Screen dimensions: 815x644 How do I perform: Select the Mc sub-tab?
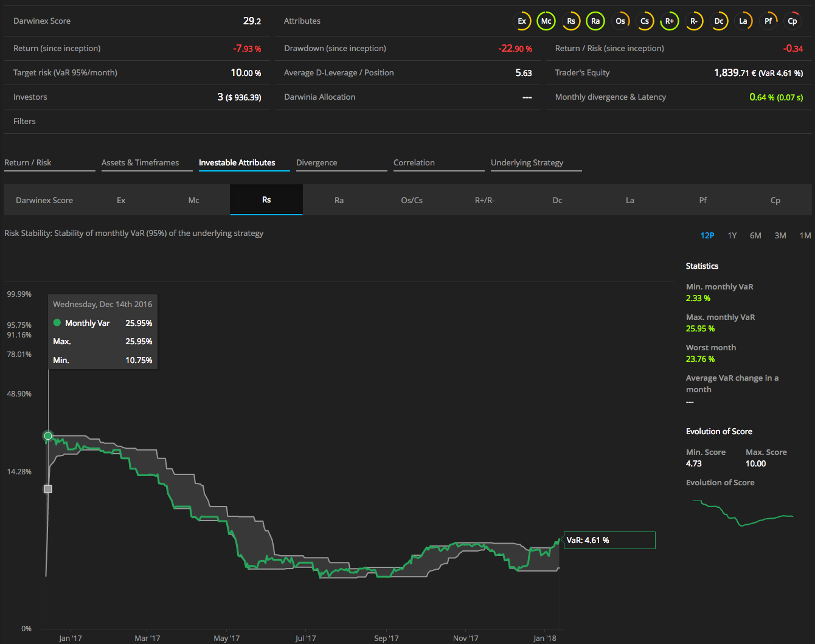click(193, 200)
